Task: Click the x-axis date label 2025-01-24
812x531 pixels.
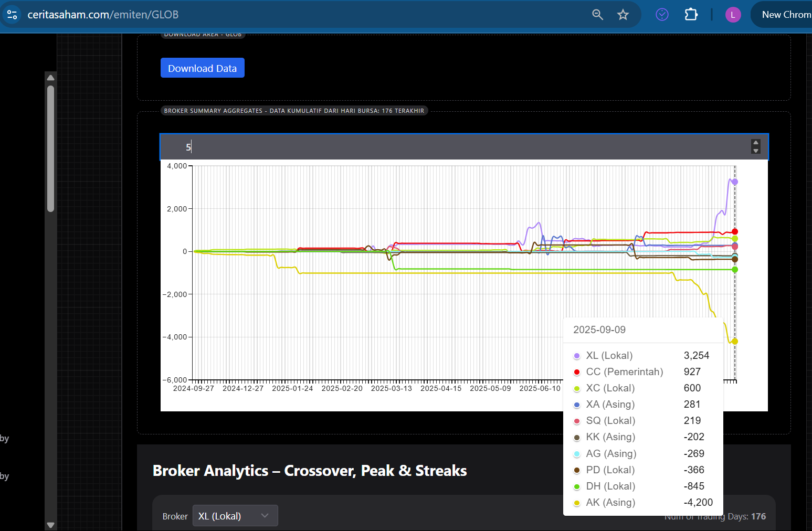Action: coord(292,388)
